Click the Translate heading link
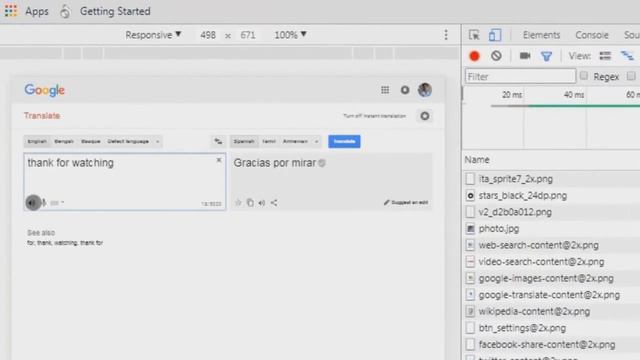Image resolution: width=640 pixels, height=360 pixels. click(x=42, y=116)
